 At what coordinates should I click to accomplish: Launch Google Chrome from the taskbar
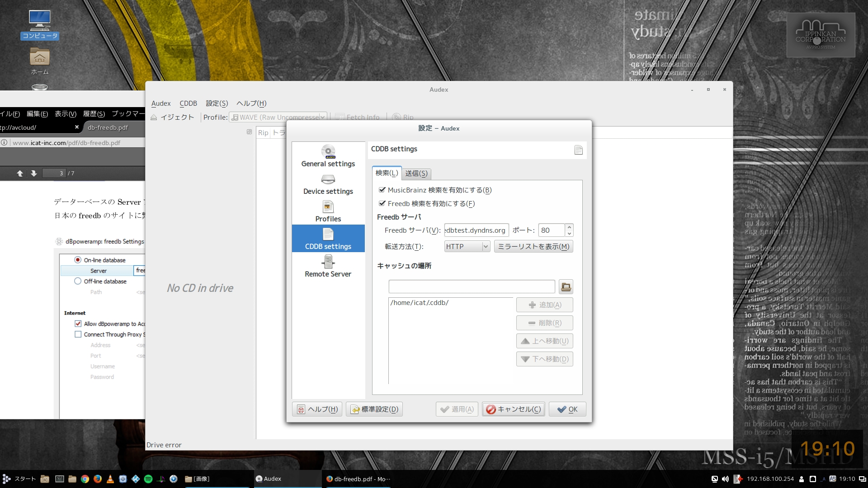click(x=85, y=479)
